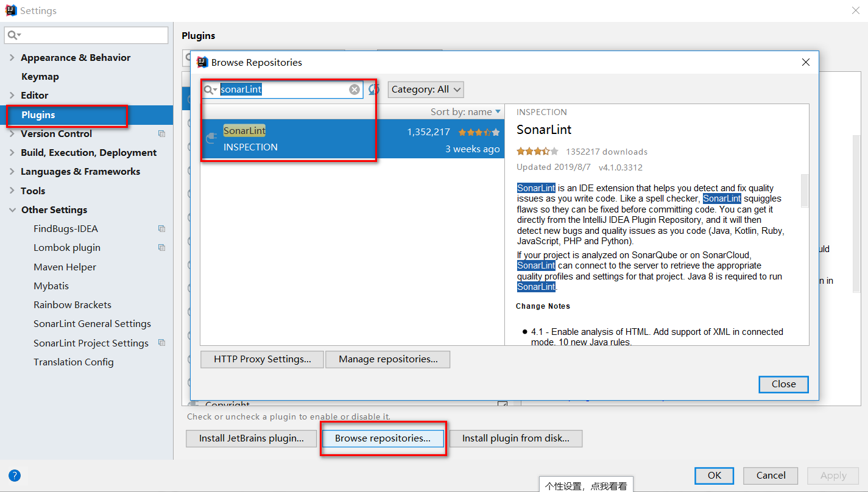
Task: Clear the sonarLint search text
Action: coord(355,90)
